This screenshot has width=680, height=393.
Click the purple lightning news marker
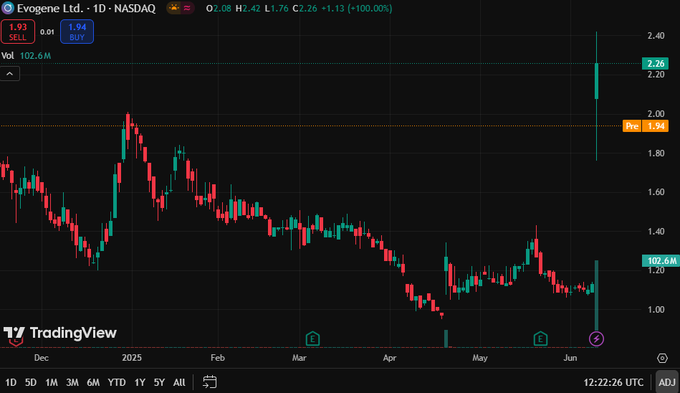click(596, 338)
